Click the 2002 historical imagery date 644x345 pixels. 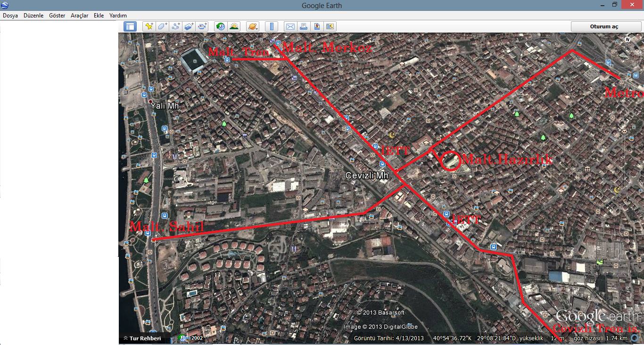[197, 338]
